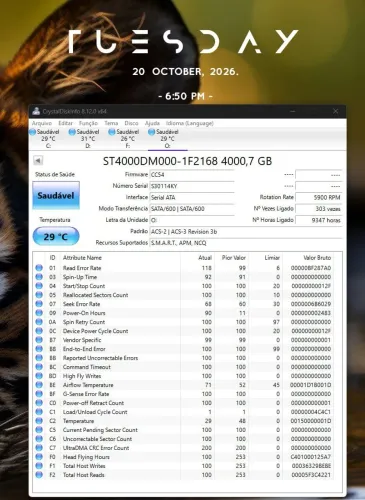Click the Rotation Rate 5900 RPM field
This screenshot has height=500, width=365.
pyautogui.click(x=319, y=197)
